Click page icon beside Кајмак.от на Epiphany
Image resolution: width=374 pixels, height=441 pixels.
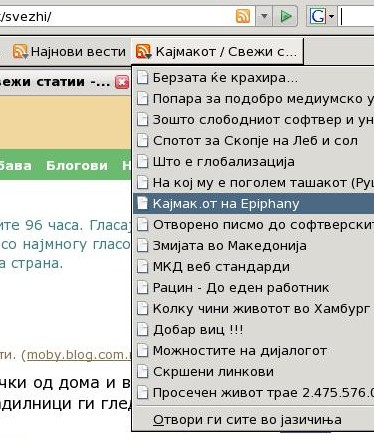click(142, 204)
